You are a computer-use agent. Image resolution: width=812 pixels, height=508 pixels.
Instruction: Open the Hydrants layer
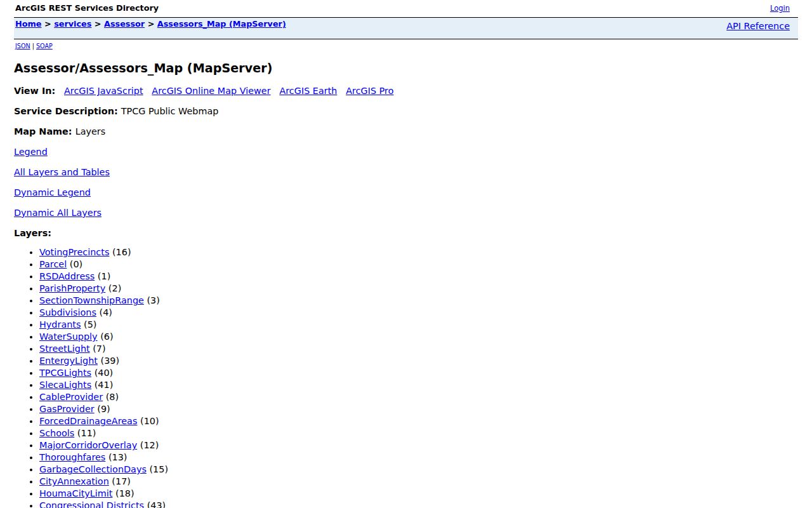pos(60,324)
